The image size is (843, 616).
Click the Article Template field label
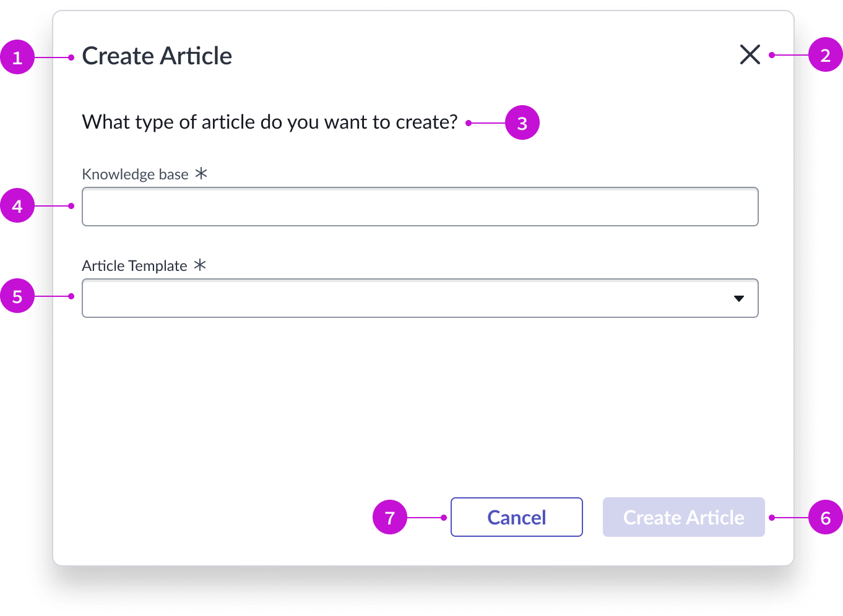click(134, 266)
